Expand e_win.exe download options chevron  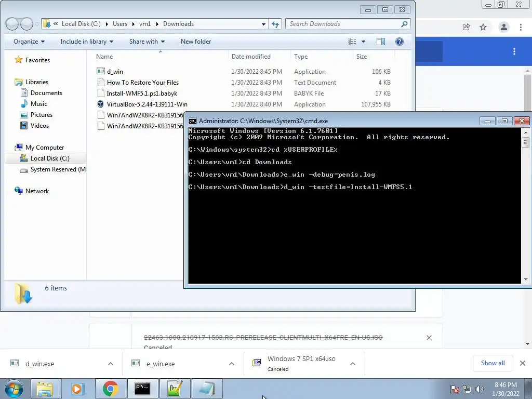click(x=232, y=364)
